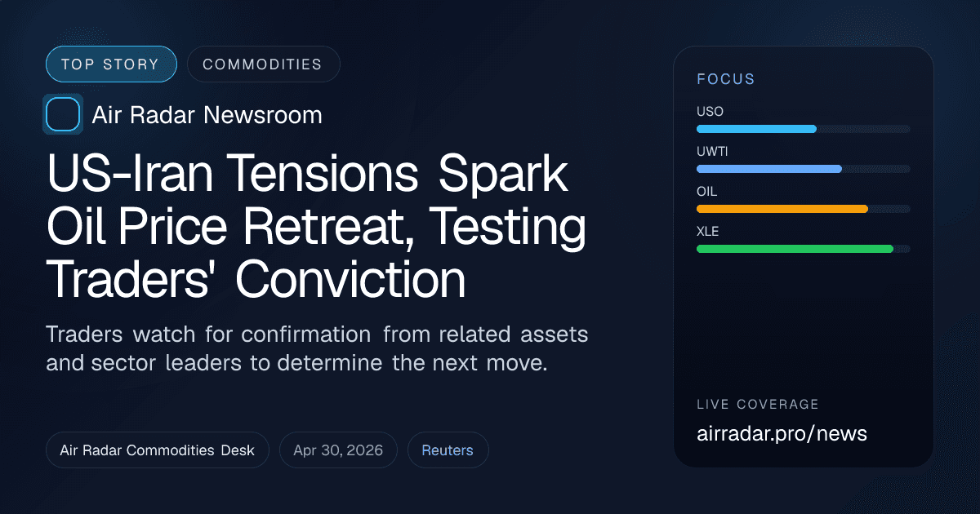Click the article subtitle about traders

point(317,348)
